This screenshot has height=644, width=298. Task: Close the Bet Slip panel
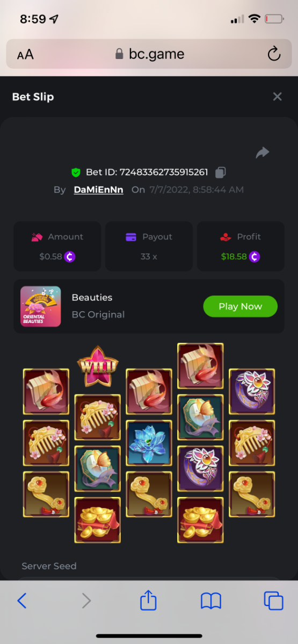(277, 97)
